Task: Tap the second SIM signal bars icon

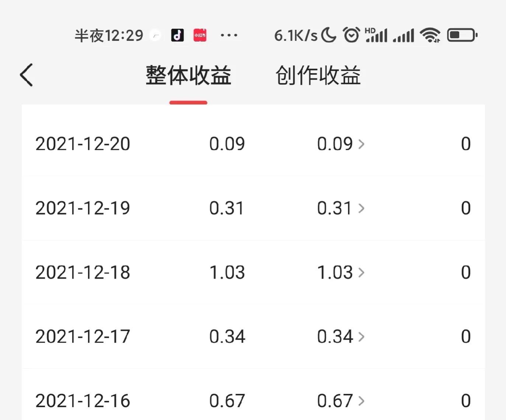Action: coord(404,35)
